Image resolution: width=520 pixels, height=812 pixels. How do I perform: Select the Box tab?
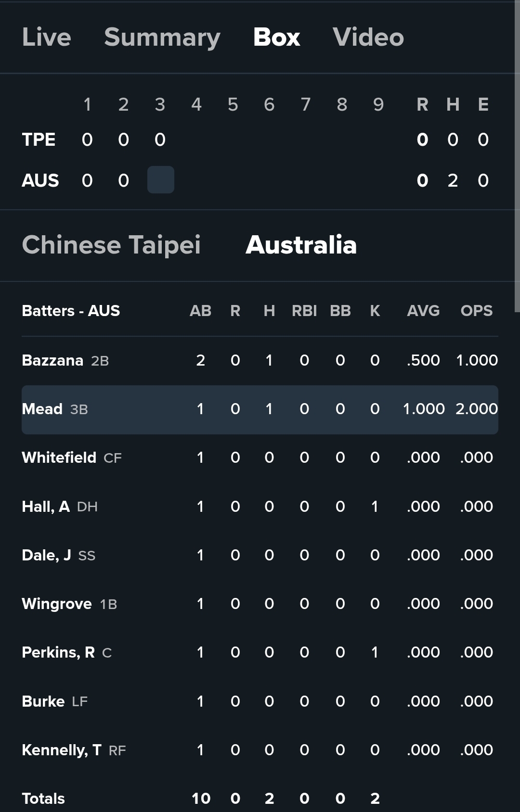[276, 37]
